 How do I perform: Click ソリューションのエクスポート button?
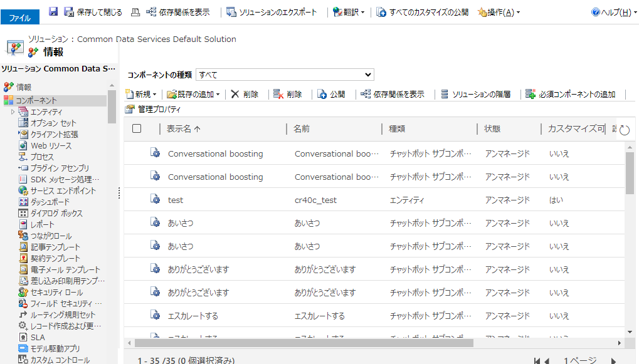[x=272, y=12]
